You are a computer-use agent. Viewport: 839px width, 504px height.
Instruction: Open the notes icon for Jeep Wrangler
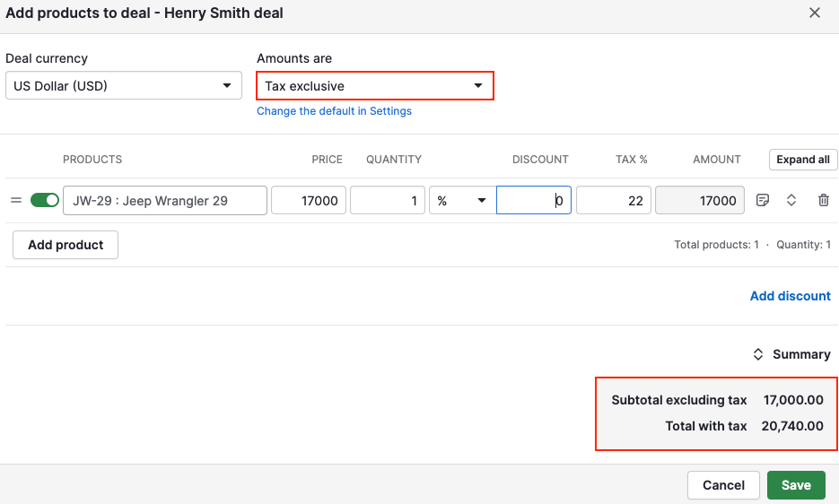coord(763,200)
